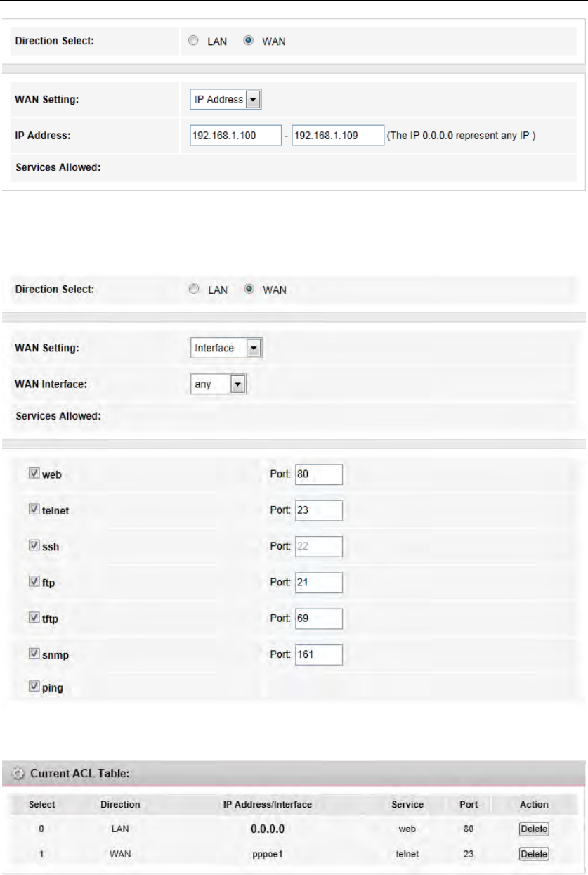Toggle the ssh service checkbox

(x=33, y=546)
